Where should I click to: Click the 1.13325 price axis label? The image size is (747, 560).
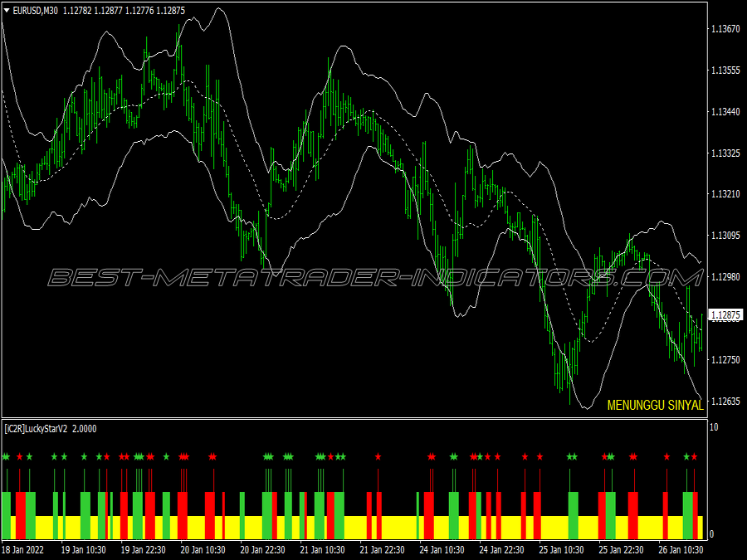(x=725, y=153)
